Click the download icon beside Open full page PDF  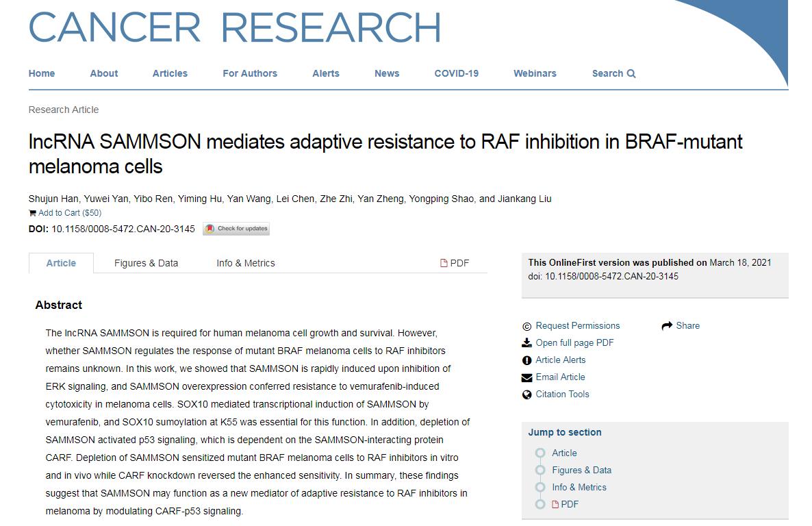click(x=526, y=343)
